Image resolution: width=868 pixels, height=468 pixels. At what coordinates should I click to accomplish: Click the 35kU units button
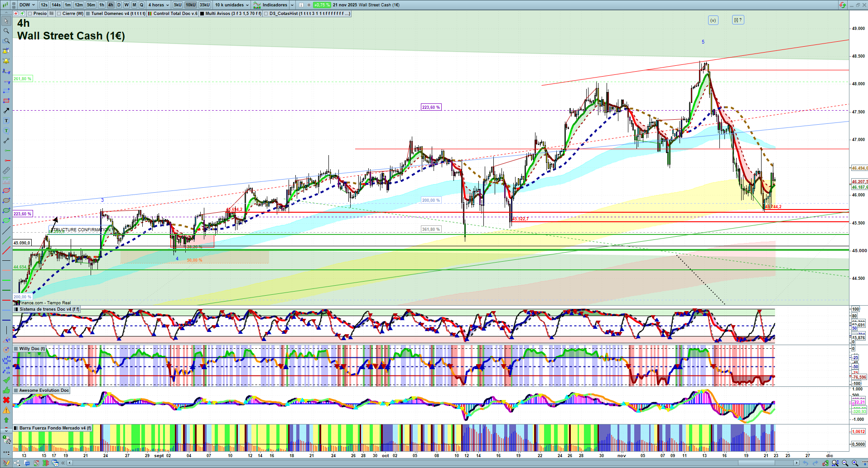[x=205, y=5]
